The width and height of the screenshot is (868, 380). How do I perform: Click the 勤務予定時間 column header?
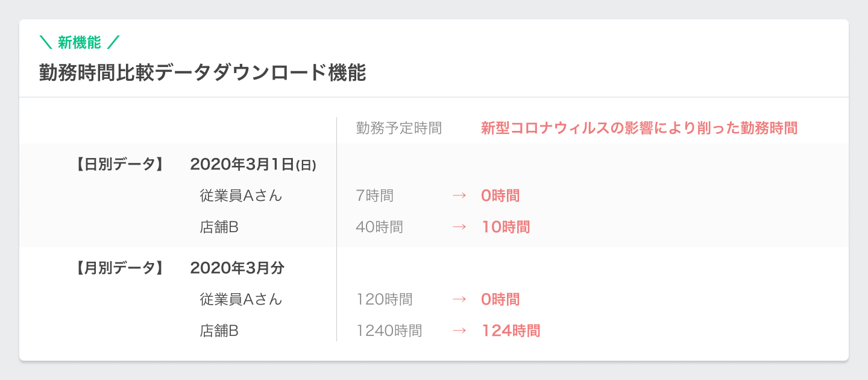pos(399,128)
